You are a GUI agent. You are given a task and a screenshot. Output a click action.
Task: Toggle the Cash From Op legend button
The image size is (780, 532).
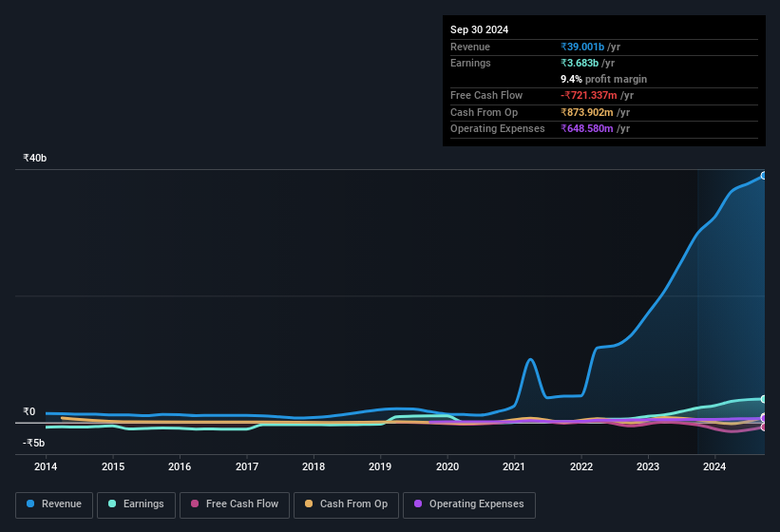click(346, 504)
